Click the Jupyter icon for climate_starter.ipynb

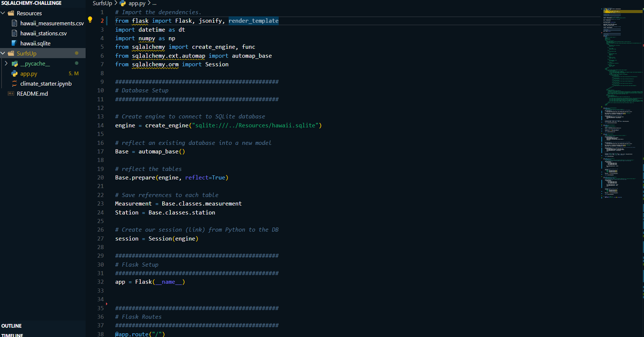14,83
